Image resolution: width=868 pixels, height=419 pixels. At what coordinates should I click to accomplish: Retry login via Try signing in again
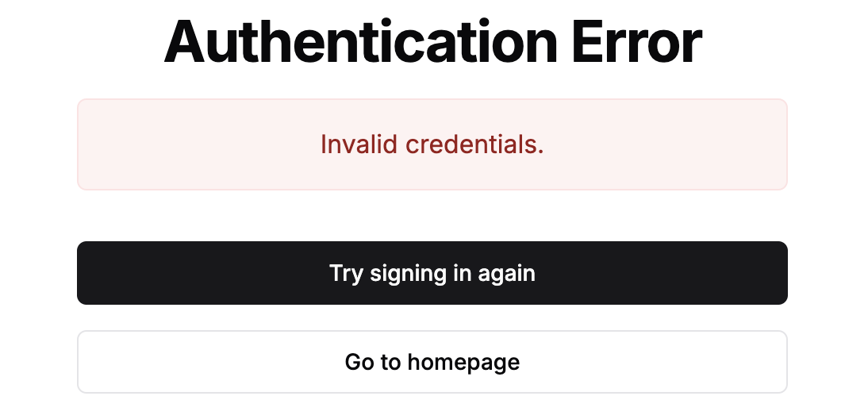tap(432, 273)
